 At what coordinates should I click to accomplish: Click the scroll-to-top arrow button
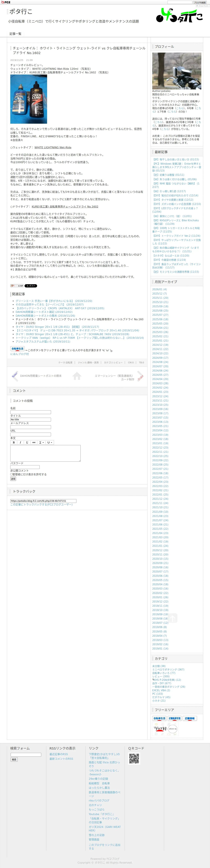tap(172, 618)
